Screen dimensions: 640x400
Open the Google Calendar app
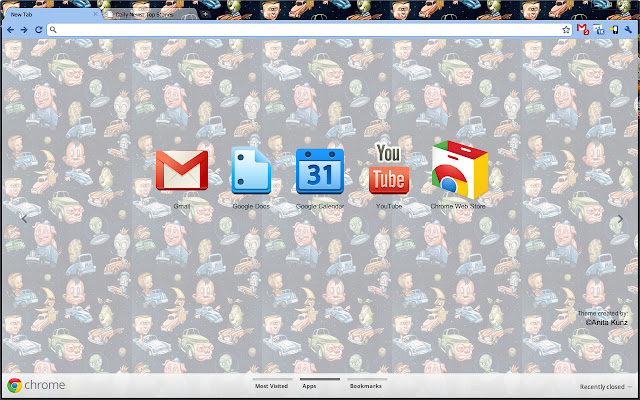(320, 171)
